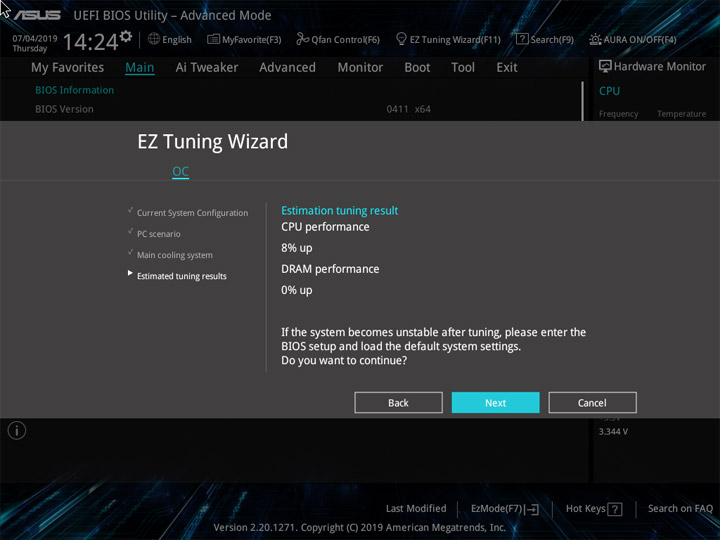Open clock settings gear icon
This screenshot has width=720, height=540.
(x=126, y=36)
